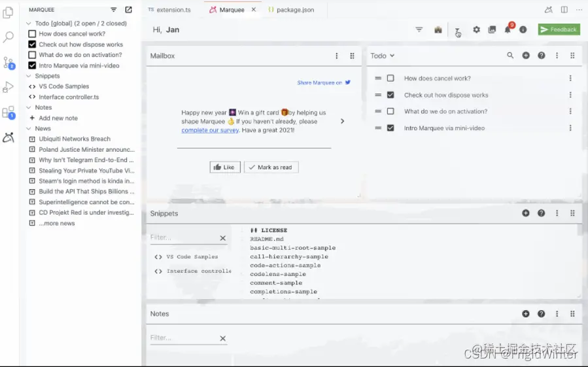Click the filter icon beside Hi, Jan
Viewport: 588px width, 367px height.
(419, 29)
